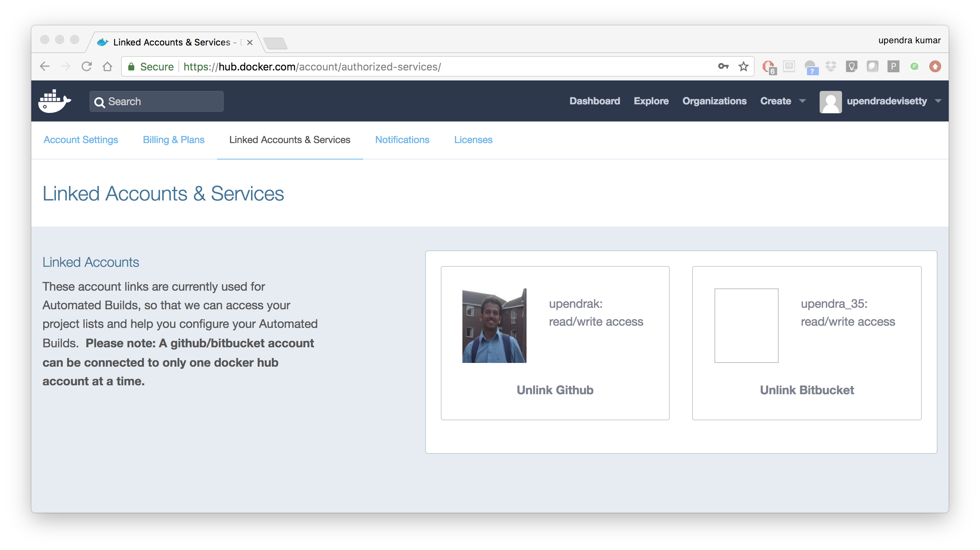
Task: Open a new browser tab
Action: point(275,43)
